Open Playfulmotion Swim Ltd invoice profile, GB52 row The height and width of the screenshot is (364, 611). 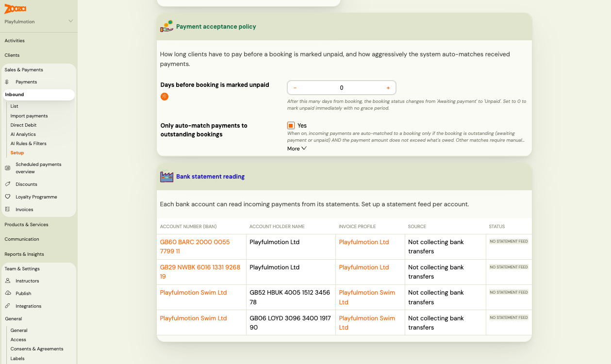pos(367,297)
